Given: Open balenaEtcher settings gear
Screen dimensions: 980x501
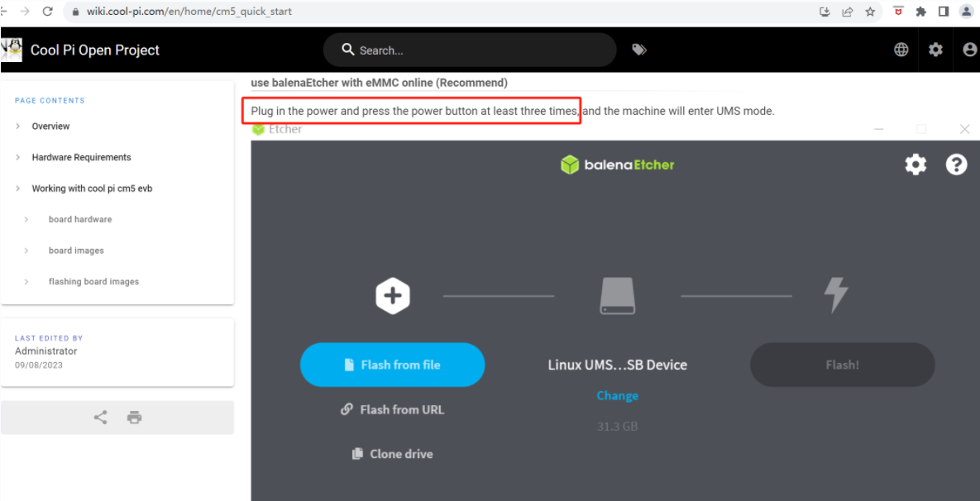Looking at the screenshot, I should tap(915, 165).
